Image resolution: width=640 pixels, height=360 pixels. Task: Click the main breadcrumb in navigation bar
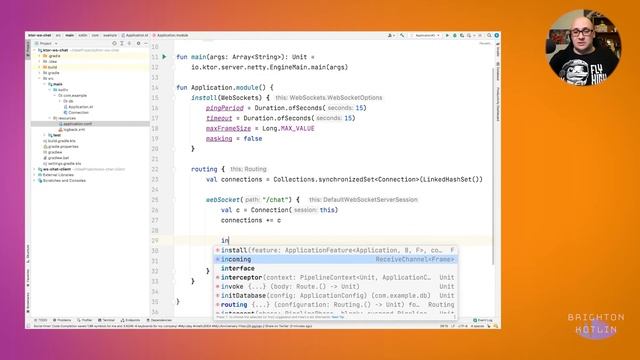click(x=70, y=36)
